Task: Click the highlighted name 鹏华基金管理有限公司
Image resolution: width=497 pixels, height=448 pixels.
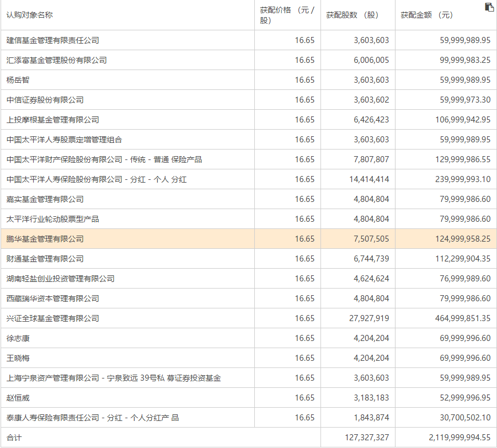Action: tap(45, 239)
